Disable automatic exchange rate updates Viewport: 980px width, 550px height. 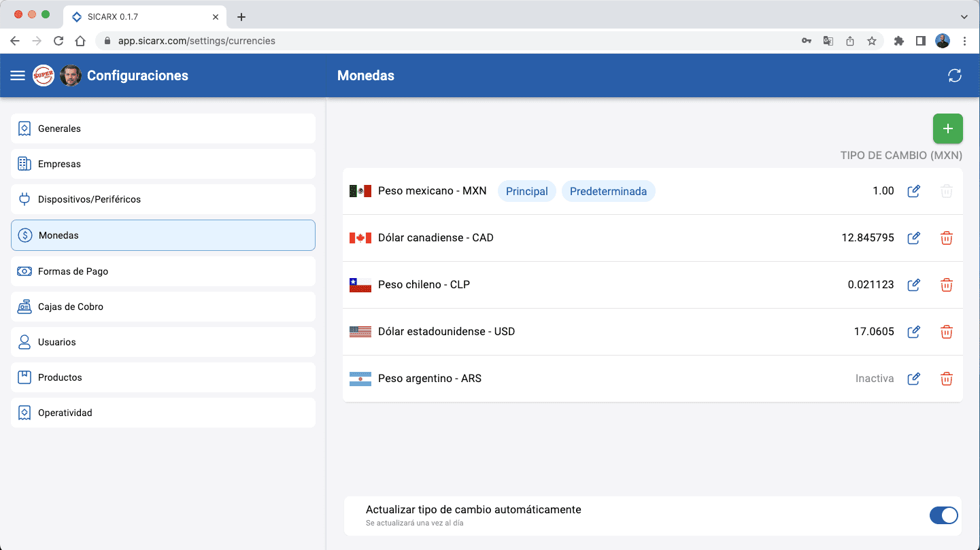point(943,515)
